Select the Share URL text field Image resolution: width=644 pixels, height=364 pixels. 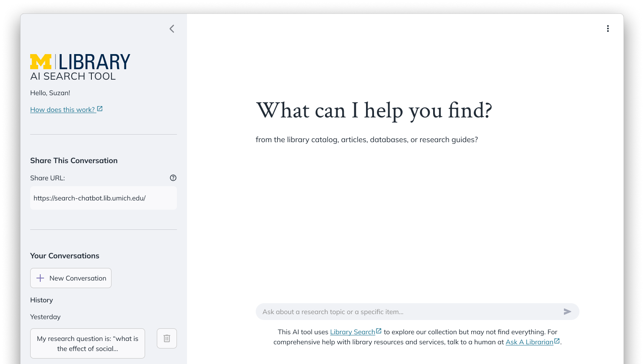(x=104, y=198)
